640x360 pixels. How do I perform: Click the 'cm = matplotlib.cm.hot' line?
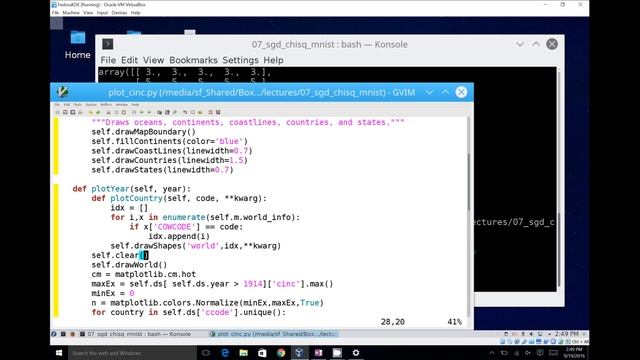143,274
